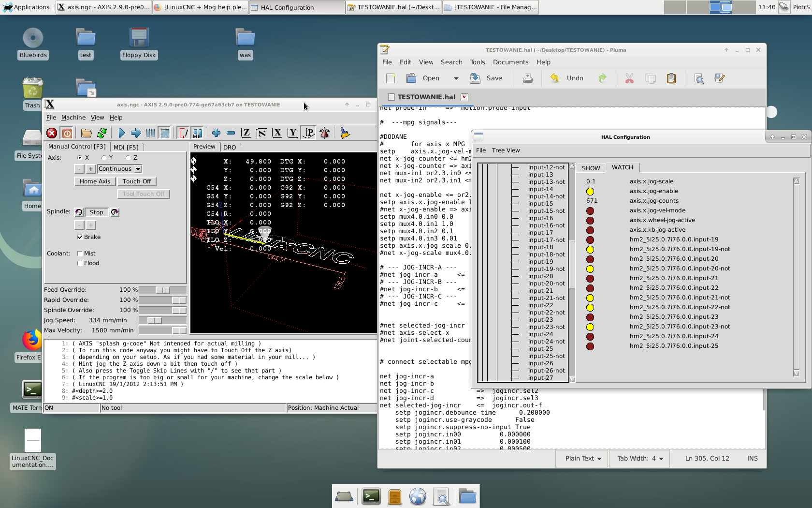Open a G-code file in AXIS
812x508 pixels.
point(87,133)
